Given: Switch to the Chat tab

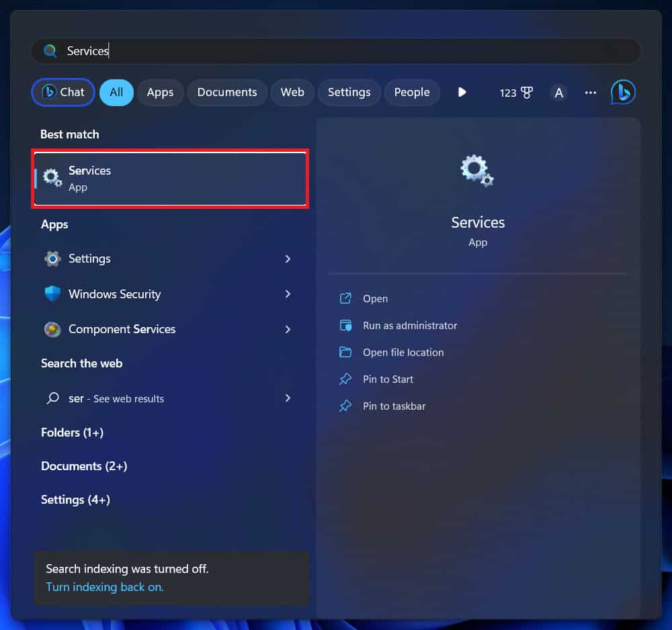Looking at the screenshot, I should [x=63, y=92].
